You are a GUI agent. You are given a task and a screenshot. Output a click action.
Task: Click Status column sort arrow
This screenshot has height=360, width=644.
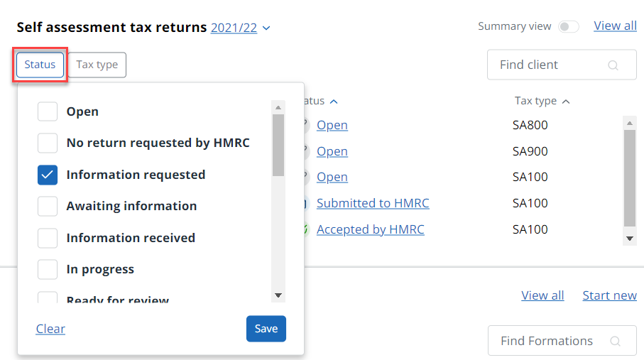coord(334,102)
